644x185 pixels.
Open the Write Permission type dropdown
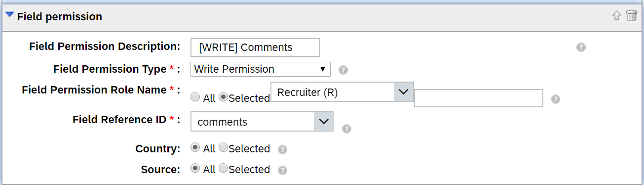(261, 69)
